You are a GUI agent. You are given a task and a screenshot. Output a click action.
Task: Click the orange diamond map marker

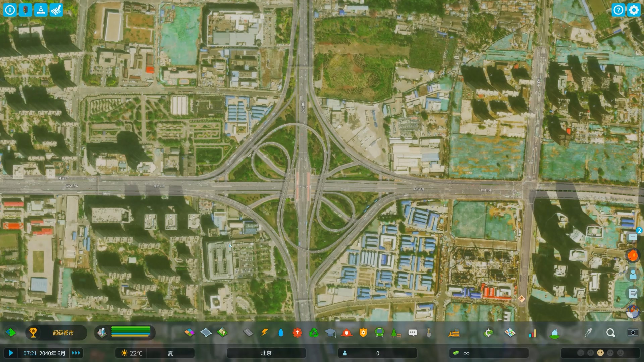pyautogui.click(x=521, y=299)
